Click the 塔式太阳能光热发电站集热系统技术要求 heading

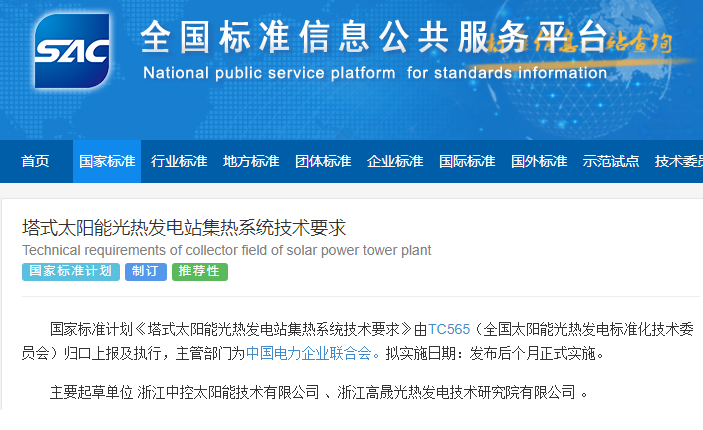tap(184, 227)
